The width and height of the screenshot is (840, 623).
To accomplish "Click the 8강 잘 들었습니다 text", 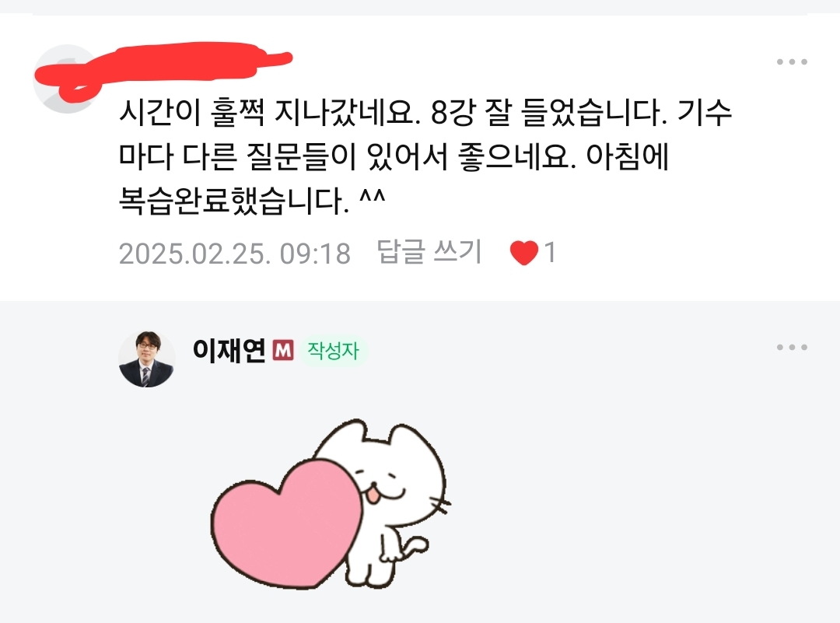I will (549, 113).
